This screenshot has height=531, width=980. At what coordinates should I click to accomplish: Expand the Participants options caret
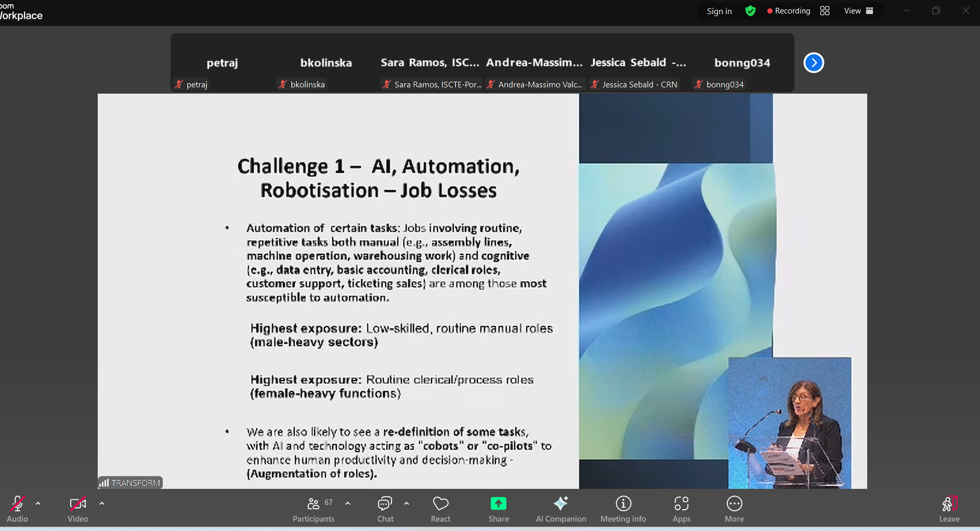[348, 503]
